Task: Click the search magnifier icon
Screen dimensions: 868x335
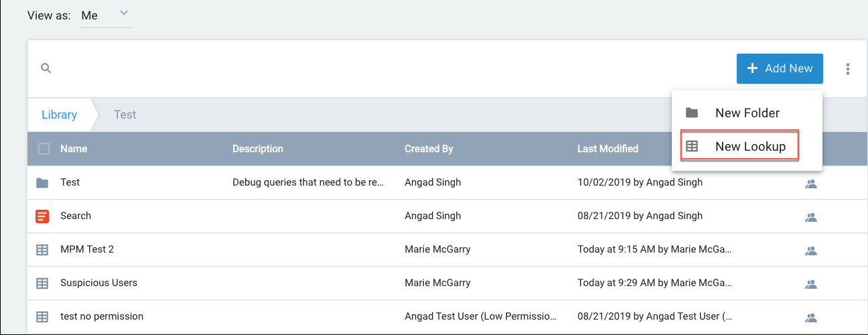Action: tap(46, 68)
